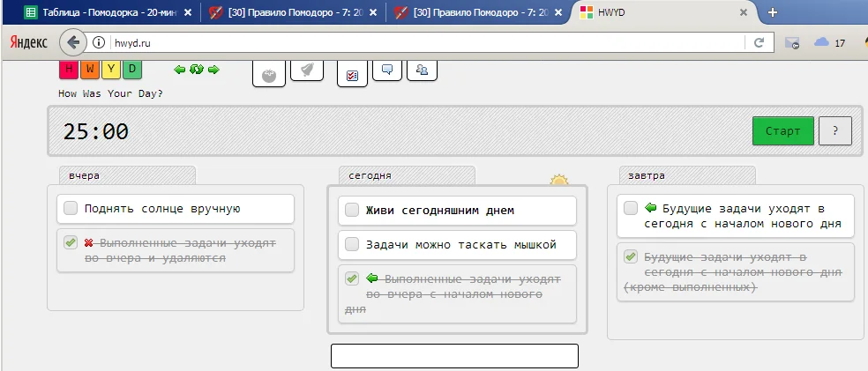Screen dimensions: 868x371
Task: Reload the page with browser refresh icon
Action: click(758, 42)
